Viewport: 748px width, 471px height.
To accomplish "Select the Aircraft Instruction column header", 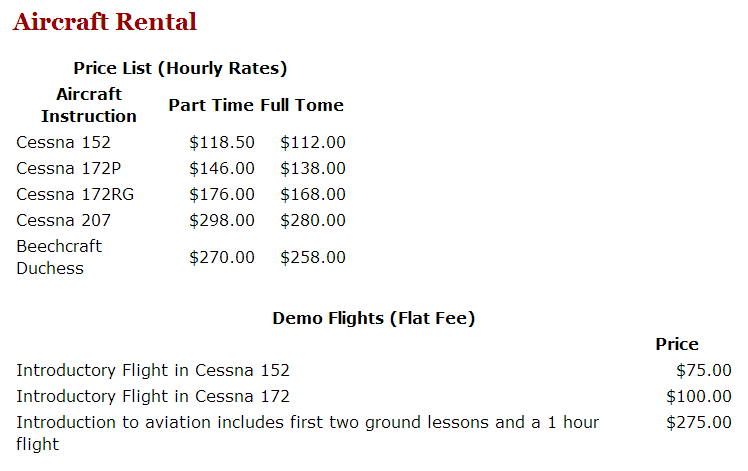I will [x=89, y=105].
